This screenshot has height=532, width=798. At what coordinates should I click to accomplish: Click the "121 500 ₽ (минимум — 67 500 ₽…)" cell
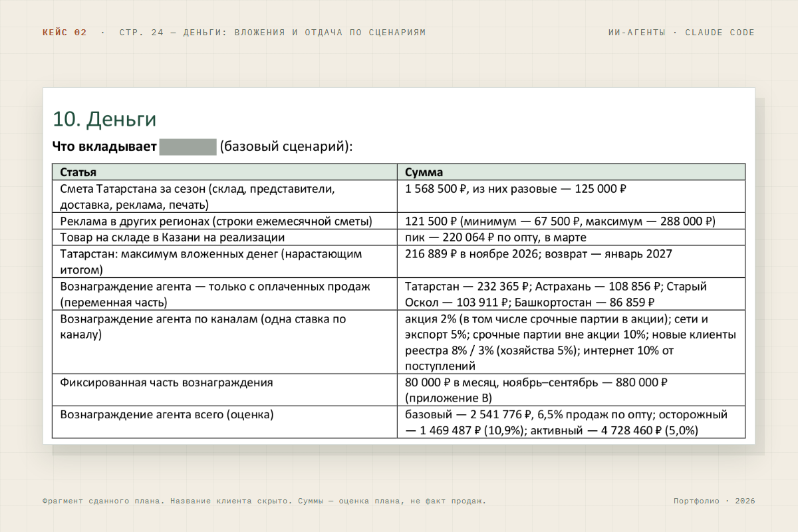click(x=571, y=221)
